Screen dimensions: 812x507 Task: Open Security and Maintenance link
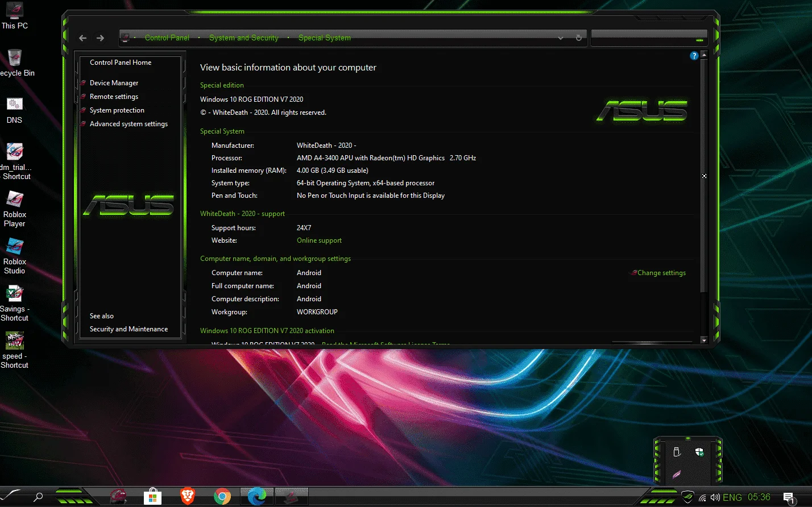[x=129, y=329]
